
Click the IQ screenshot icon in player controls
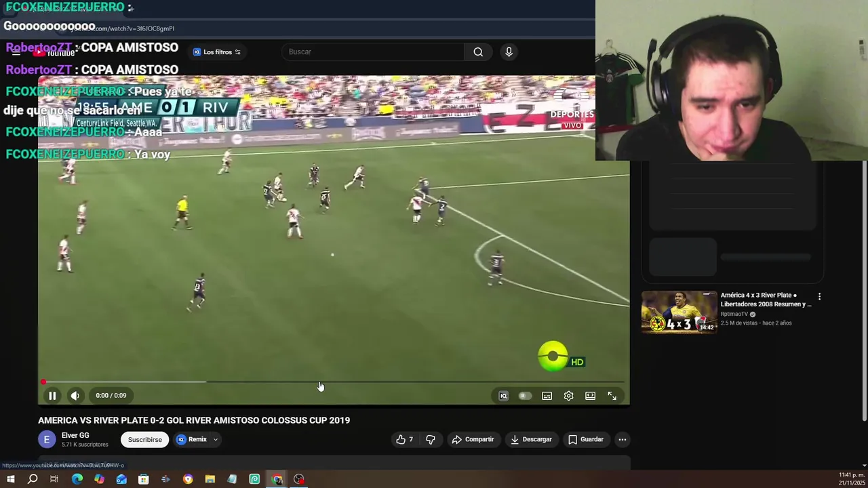[503, 396]
